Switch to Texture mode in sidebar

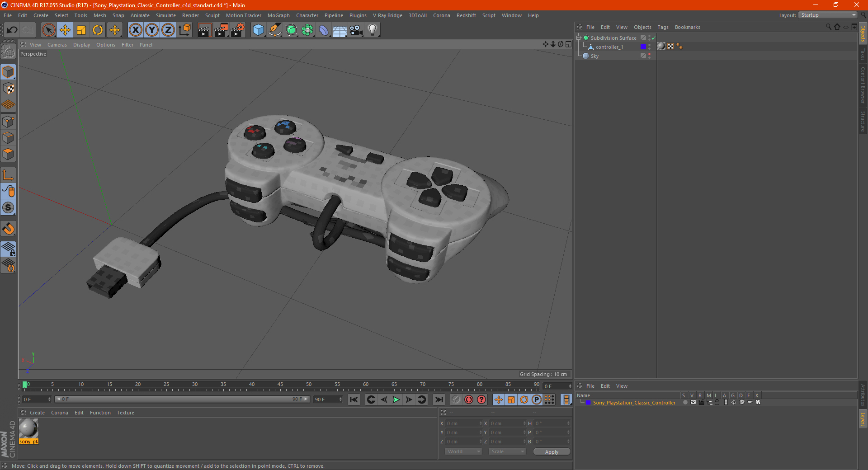[x=8, y=89]
